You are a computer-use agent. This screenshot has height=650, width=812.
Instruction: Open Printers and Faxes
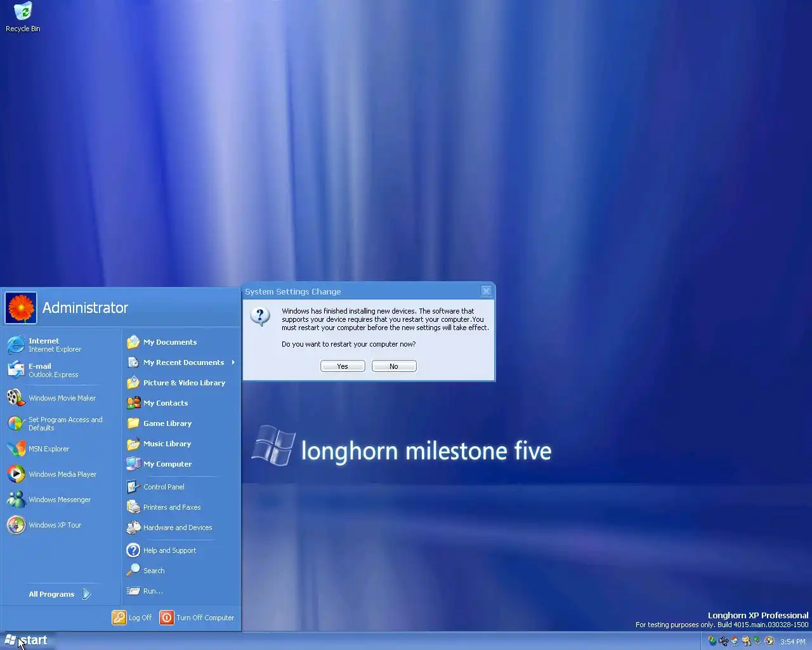coord(181,507)
